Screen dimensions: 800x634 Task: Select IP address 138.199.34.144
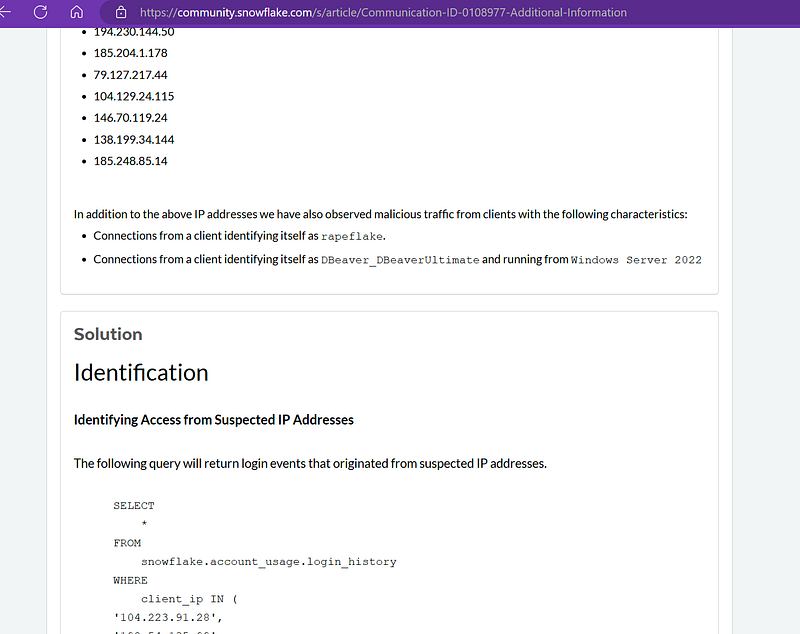[134, 140]
